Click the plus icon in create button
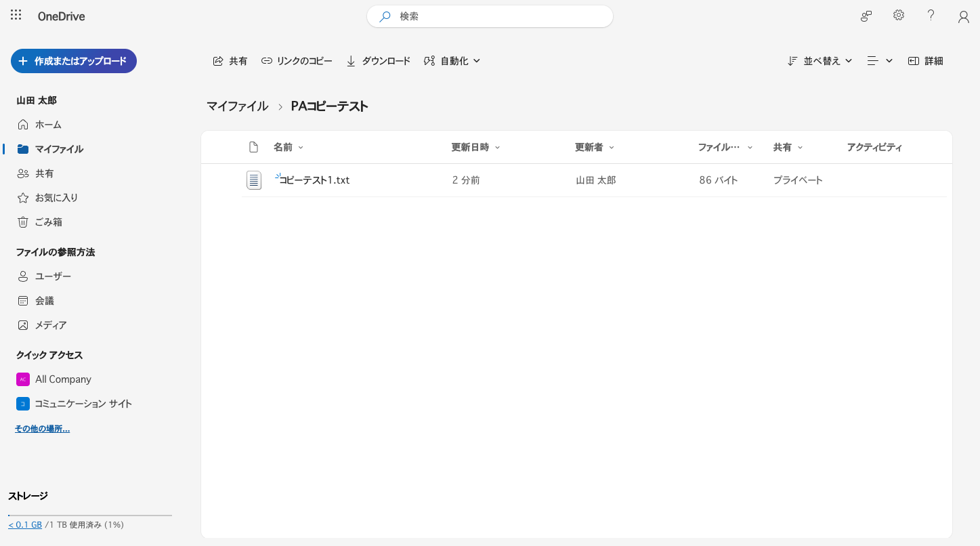Screen dimensions: 980x546 click(x=23, y=61)
